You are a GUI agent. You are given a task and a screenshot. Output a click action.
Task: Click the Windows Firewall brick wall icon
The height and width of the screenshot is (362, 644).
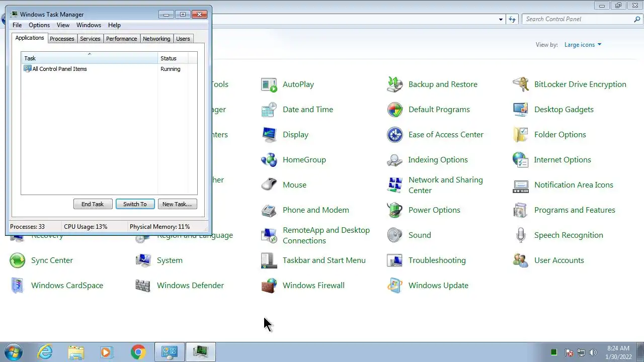[269, 286]
